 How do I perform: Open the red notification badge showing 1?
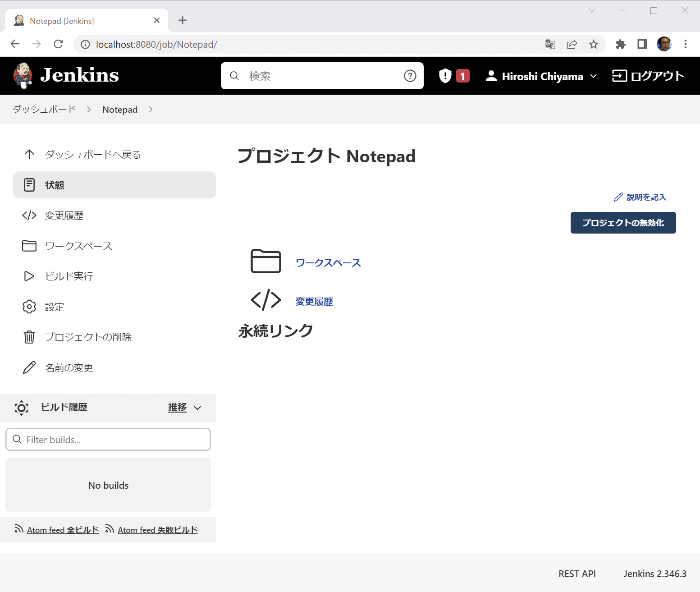coord(462,76)
